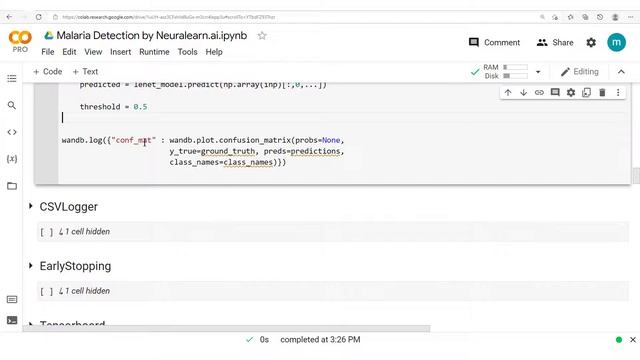Copy link to cell icon
Image resolution: width=640 pixels, height=360 pixels.
tap(539, 93)
